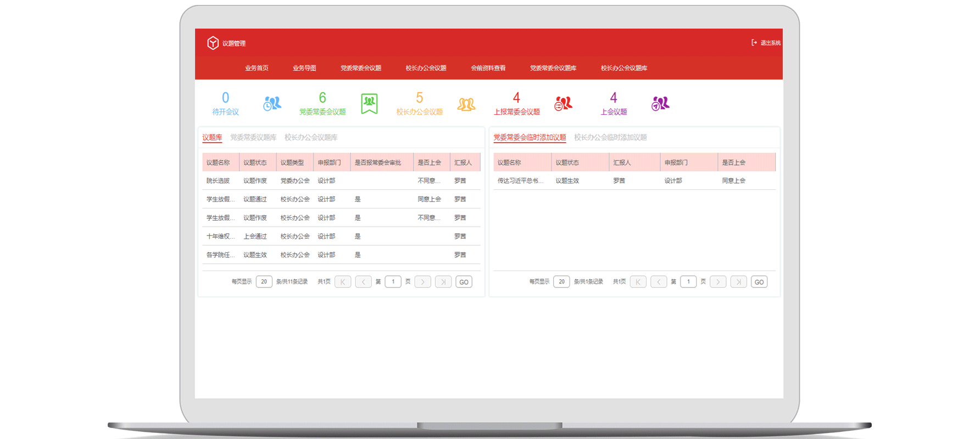Click the blue 待开会议 people-clock icon

tap(272, 103)
